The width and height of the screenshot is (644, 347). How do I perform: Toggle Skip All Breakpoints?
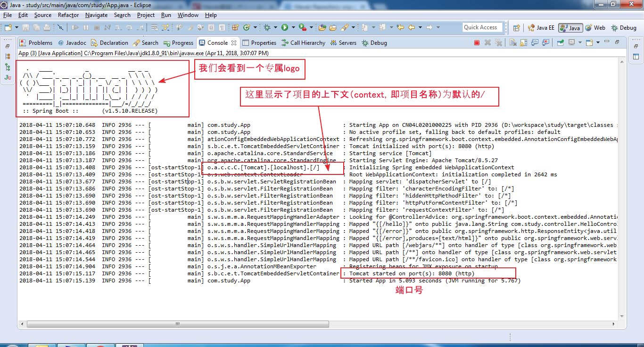[60, 27]
